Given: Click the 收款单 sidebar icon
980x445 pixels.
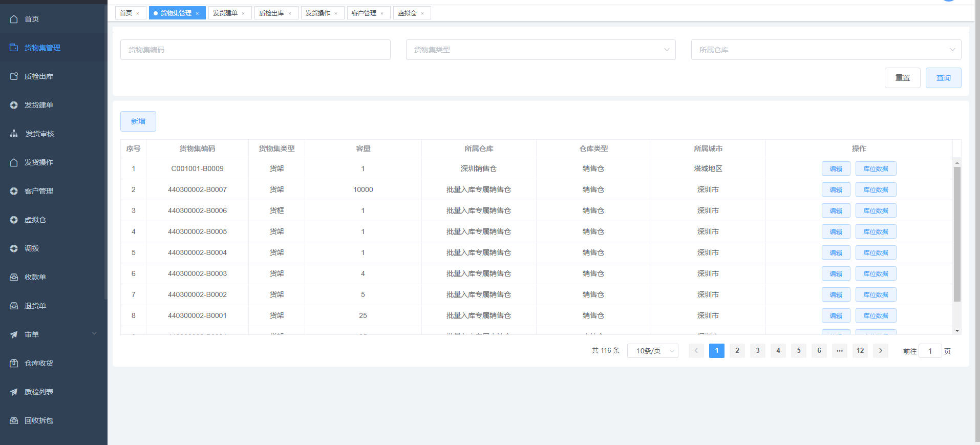Looking at the screenshot, I should pyautogui.click(x=14, y=277).
